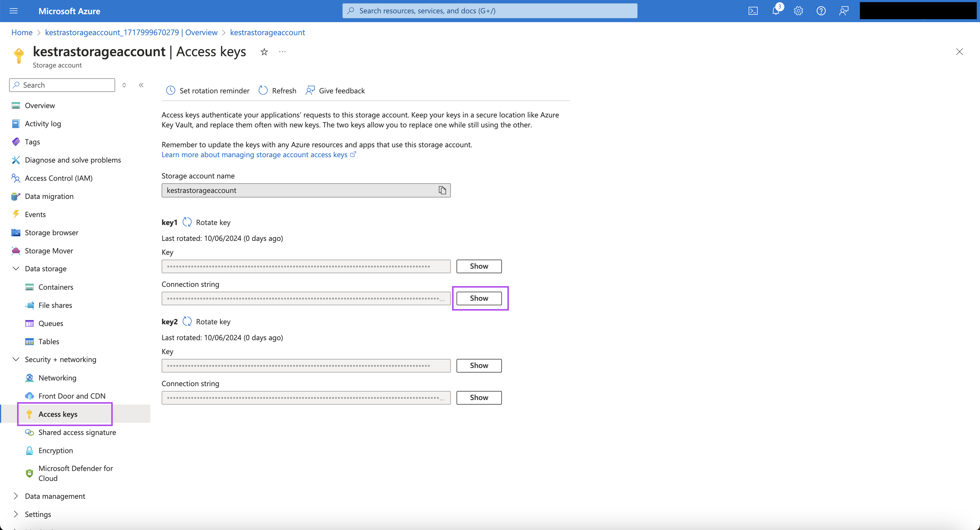The image size is (980, 530).
Task: Open Shared access signature settings
Action: pyautogui.click(x=77, y=432)
